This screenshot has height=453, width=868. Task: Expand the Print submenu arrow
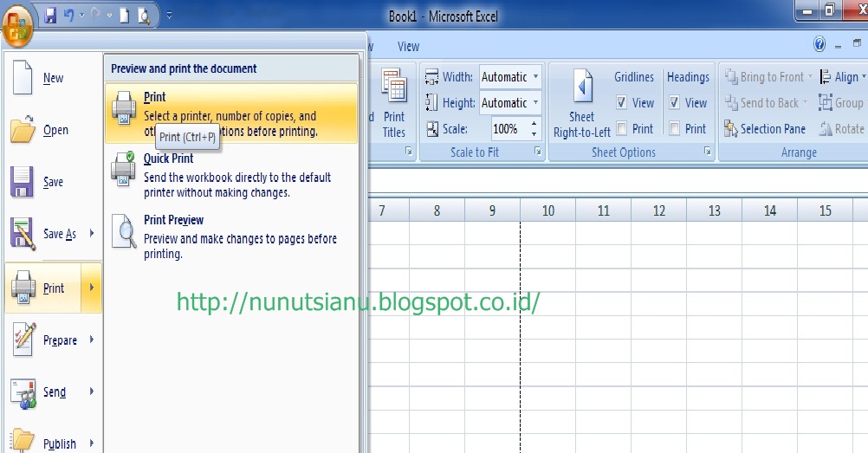92,288
